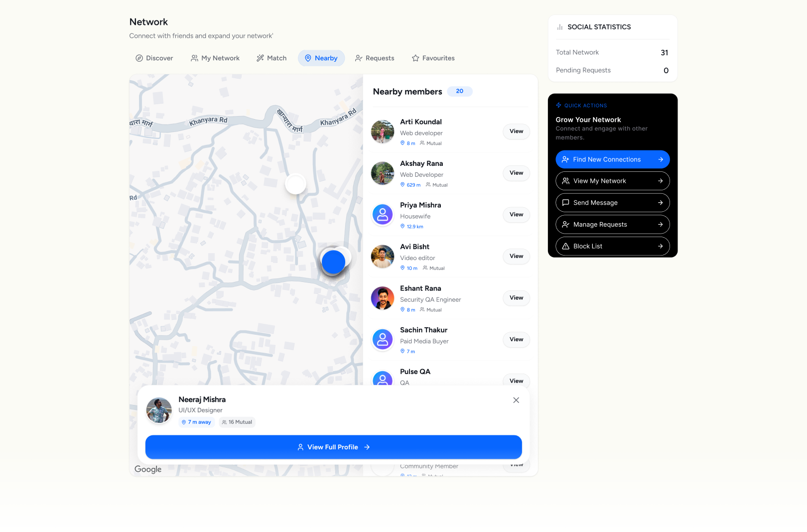Open the Requests tab
Viewport: 807px width, 532px height.
click(x=375, y=58)
